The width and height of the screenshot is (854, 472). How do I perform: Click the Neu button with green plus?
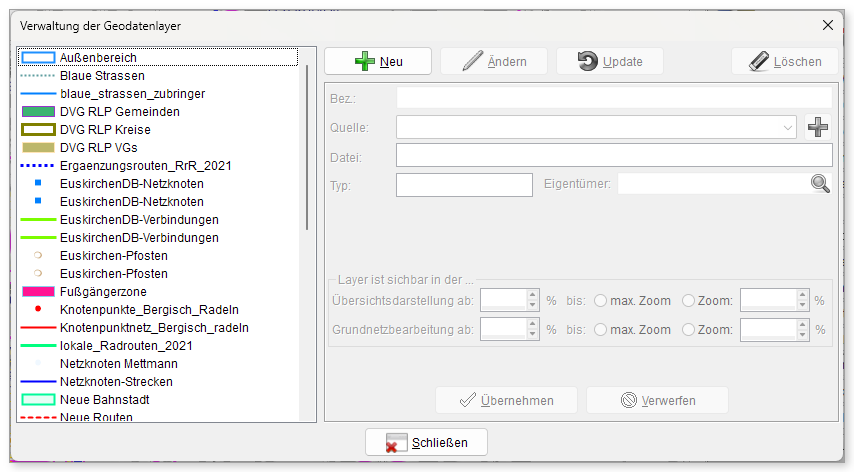click(378, 61)
